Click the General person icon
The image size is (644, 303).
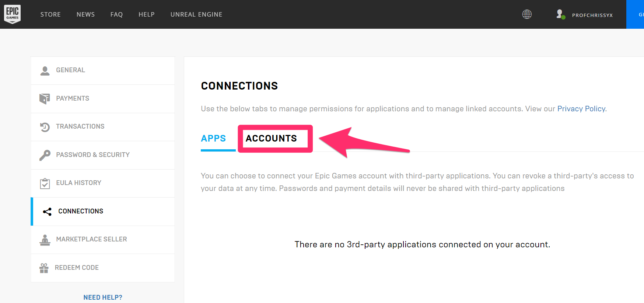[45, 70]
